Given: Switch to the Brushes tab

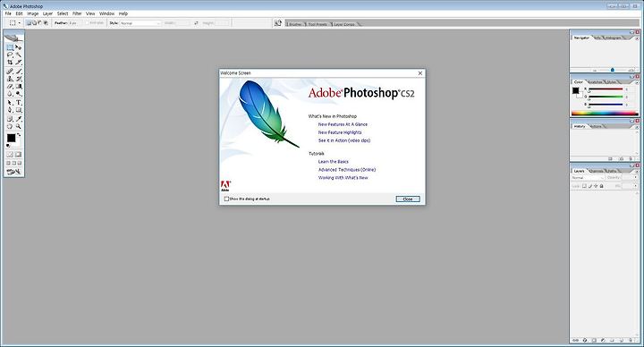Looking at the screenshot, I should [295, 24].
